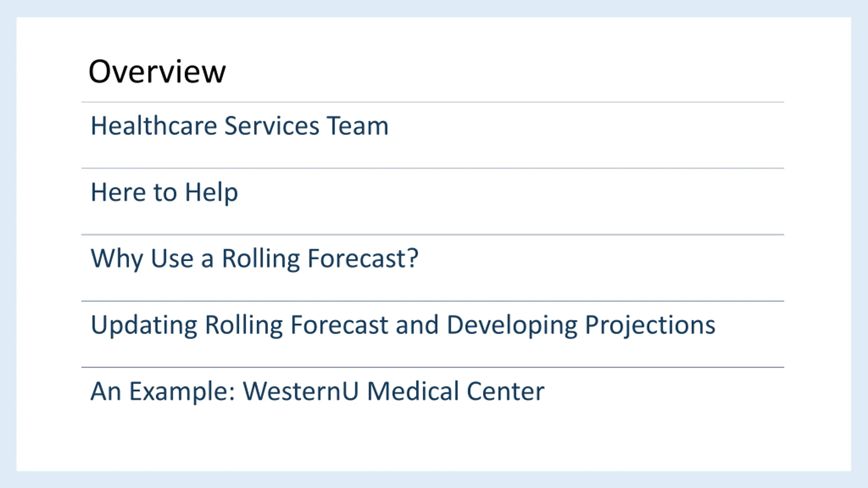Click the divider line directly below Overview
The image size is (868, 488).
coord(433,102)
